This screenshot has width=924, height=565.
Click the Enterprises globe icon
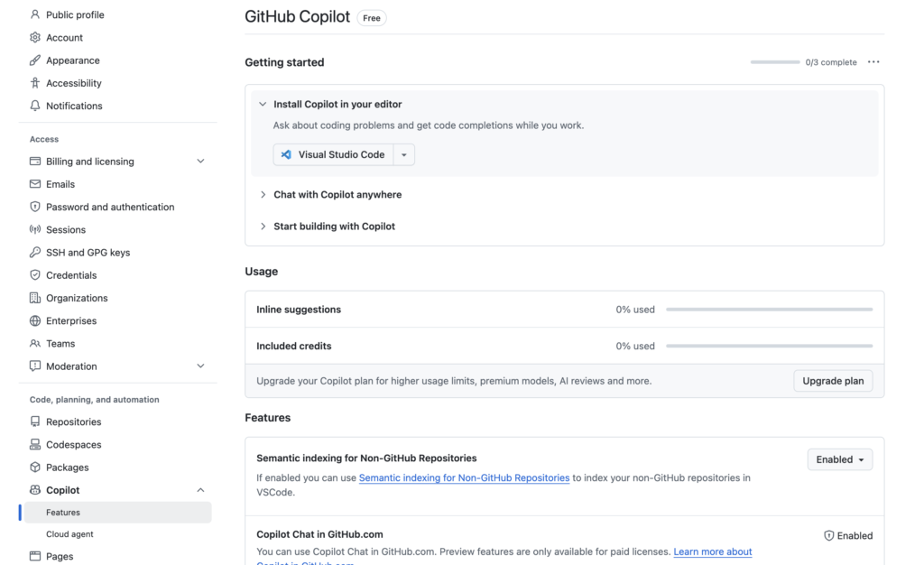35,320
